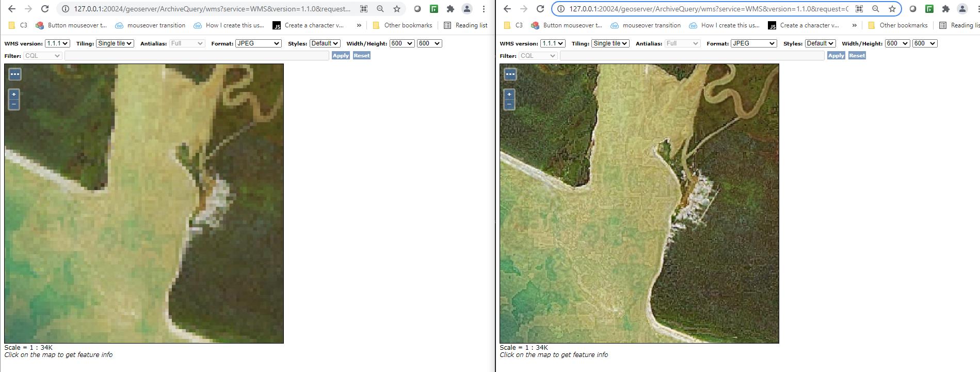
Task: Go forward in right browser window
Action: [x=524, y=9]
